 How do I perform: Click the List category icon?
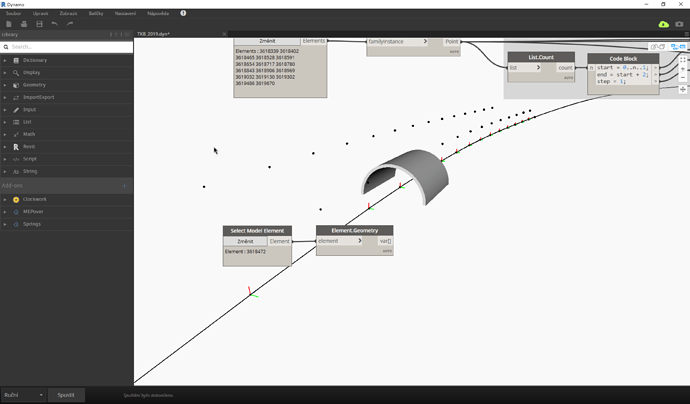click(16, 122)
